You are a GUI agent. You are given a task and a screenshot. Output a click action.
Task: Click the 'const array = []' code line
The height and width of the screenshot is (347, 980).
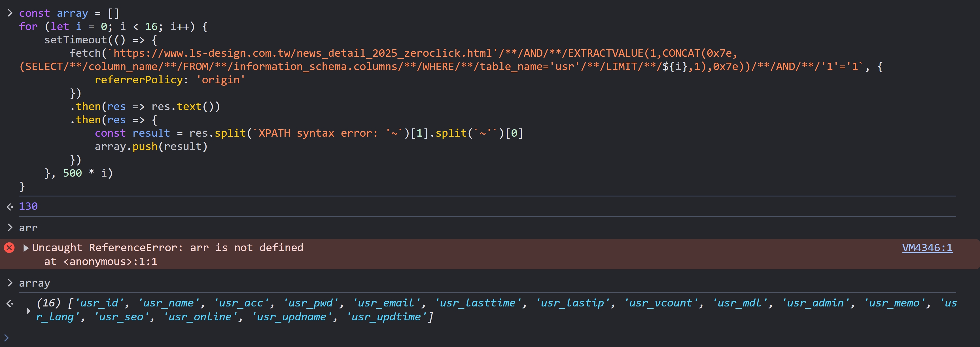coord(69,13)
